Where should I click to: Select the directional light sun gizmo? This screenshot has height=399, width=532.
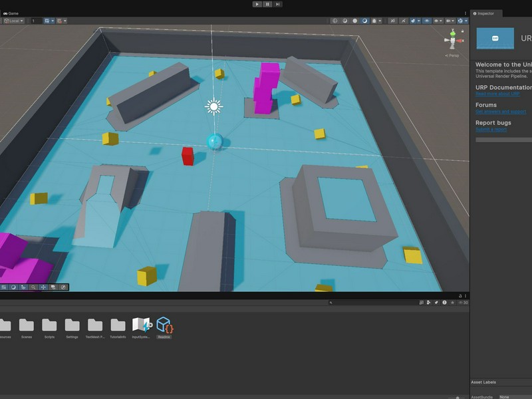pyautogui.click(x=213, y=106)
